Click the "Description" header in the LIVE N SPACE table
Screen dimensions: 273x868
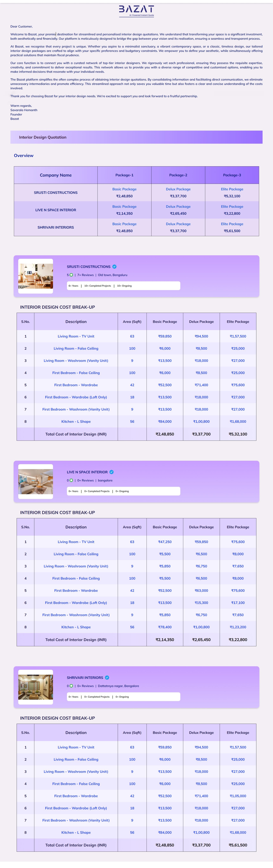pyautogui.click(x=76, y=527)
